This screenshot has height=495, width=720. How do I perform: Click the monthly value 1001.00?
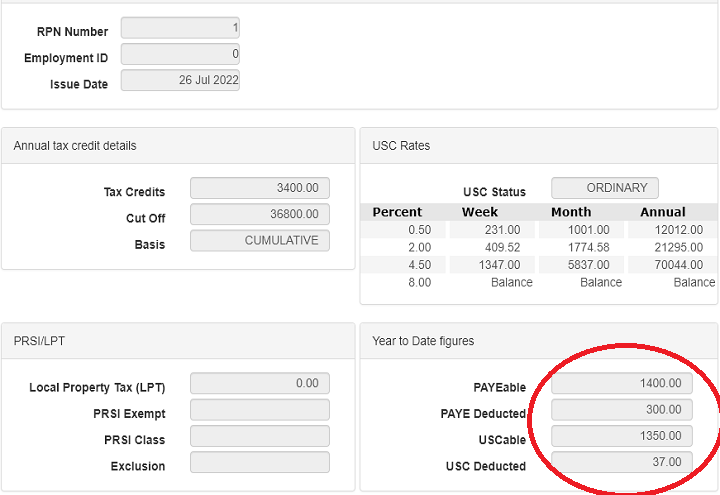[589, 230]
